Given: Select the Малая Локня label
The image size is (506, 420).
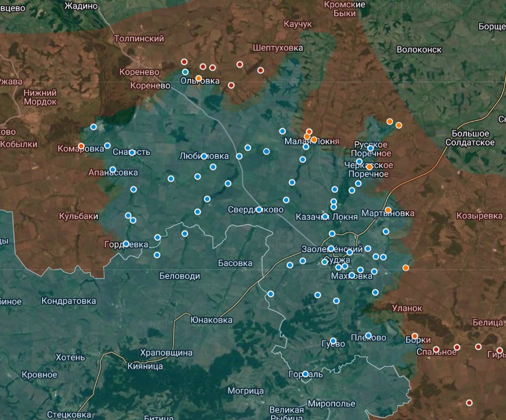Looking at the screenshot, I should tap(312, 141).
